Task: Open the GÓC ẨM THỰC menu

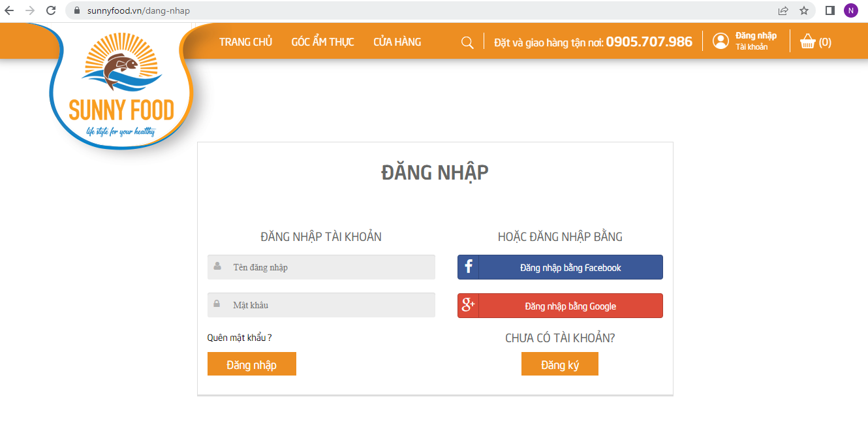Action: pos(322,42)
